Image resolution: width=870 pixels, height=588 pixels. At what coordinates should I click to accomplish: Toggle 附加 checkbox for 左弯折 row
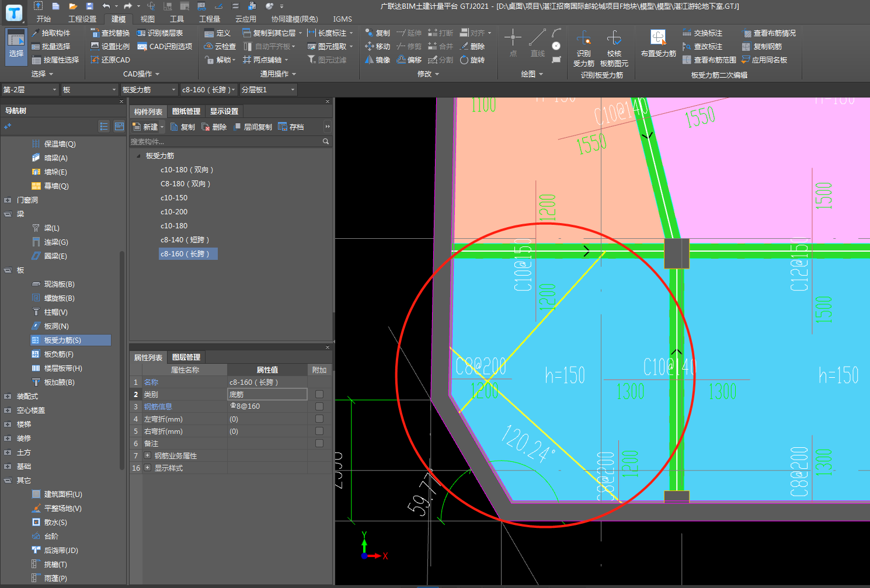[319, 419]
